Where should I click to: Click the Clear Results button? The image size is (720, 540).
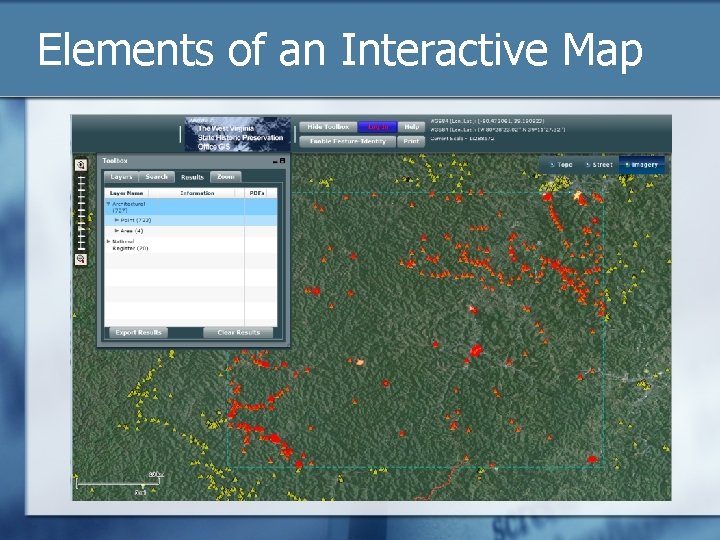point(238,332)
